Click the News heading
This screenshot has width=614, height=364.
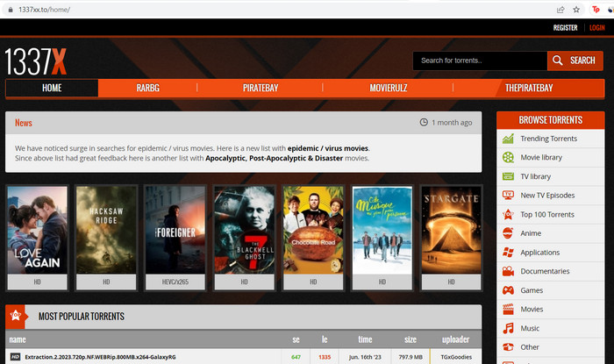24,123
